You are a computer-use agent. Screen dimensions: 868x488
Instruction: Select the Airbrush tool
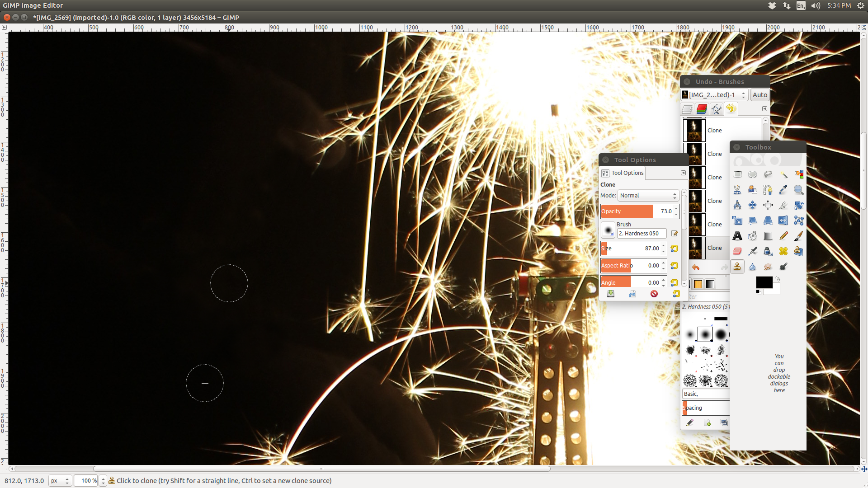tap(752, 251)
